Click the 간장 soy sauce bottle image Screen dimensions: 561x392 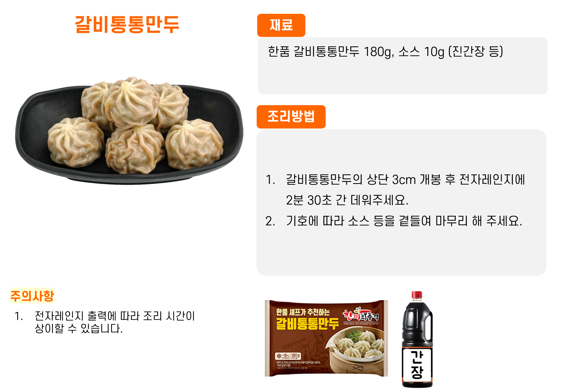pyautogui.click(x=417, y=339)
